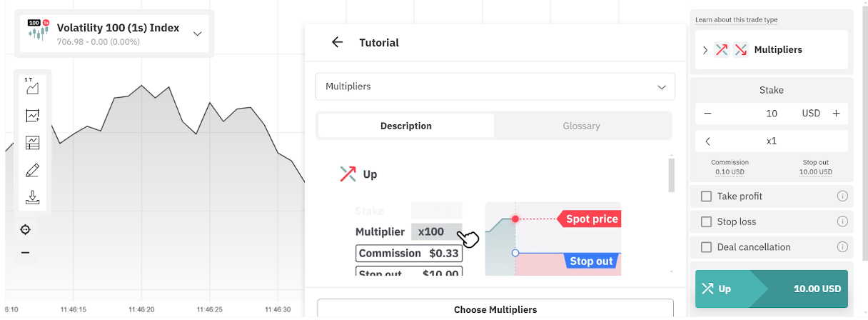The width and height of the screenshot is (868, 320).
Task: Decrease the stake with the minus button
Action: pos(707,113)
